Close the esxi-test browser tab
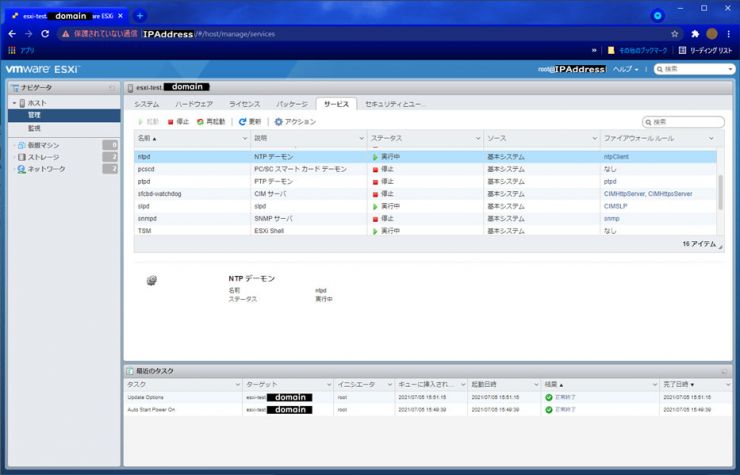740x475 pixels. click(121, 16)
